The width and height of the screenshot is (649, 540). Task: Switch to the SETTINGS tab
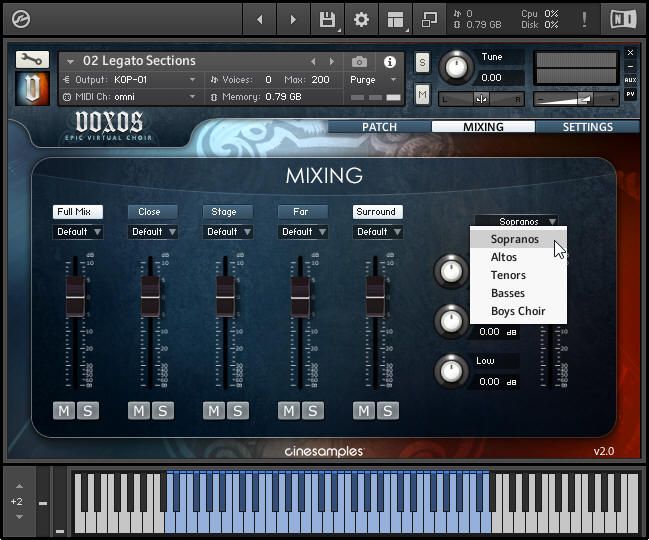(x=587, y=127)
